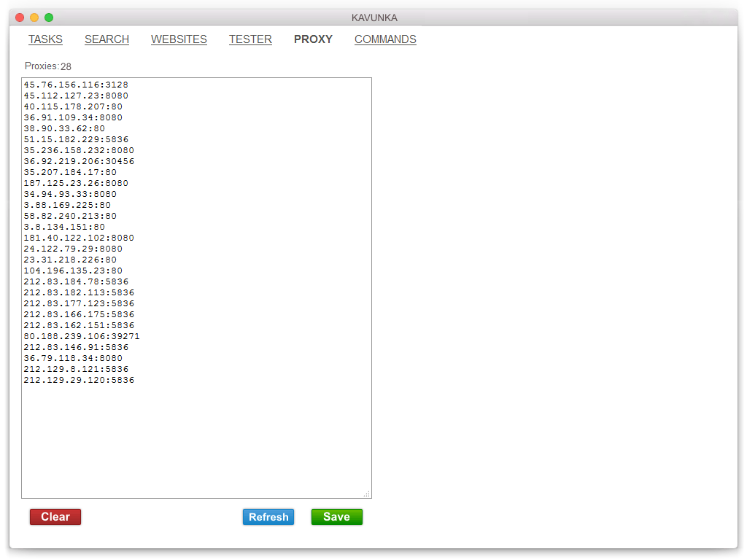Open the COMMANDS tab

[385, 39]
